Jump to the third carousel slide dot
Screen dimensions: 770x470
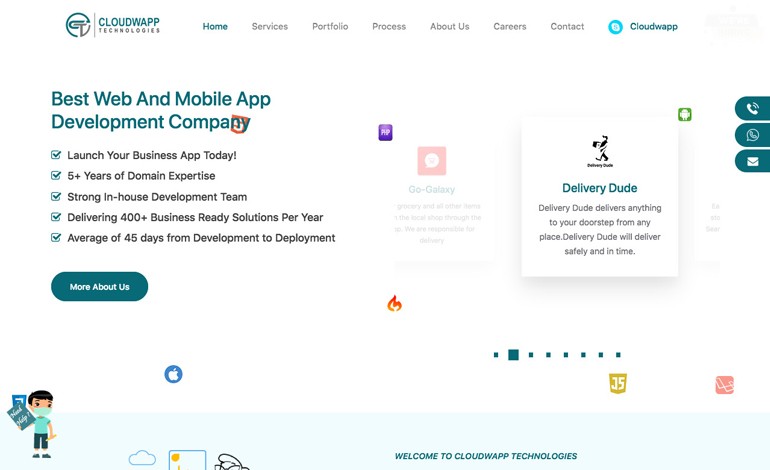click(x=531, y=355)
